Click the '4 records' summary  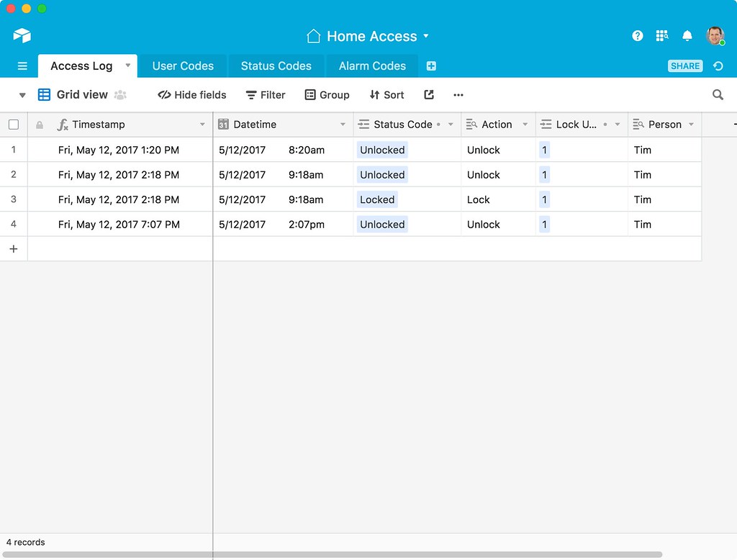(x=26, y=542)
